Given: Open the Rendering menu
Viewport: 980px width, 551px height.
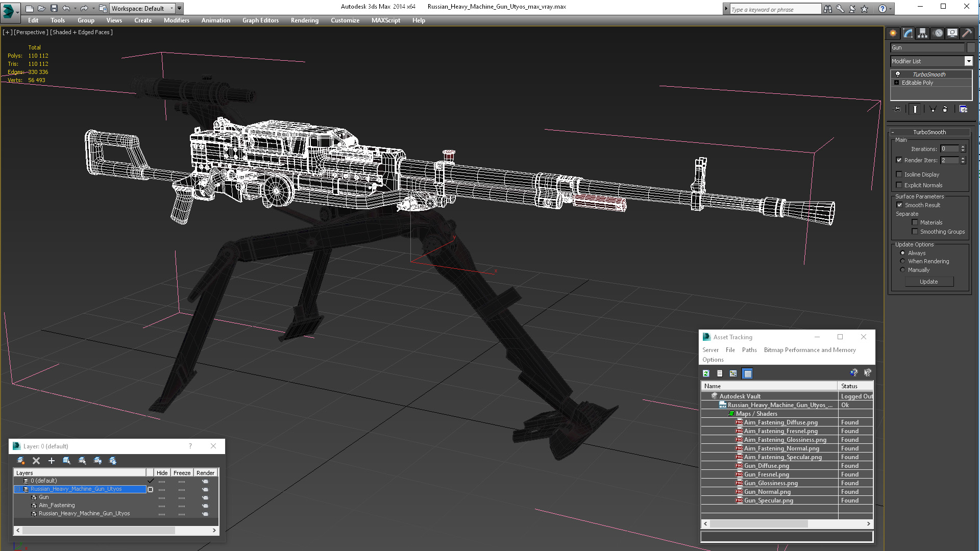Looking at the screenshot, I should click(304, 20).
